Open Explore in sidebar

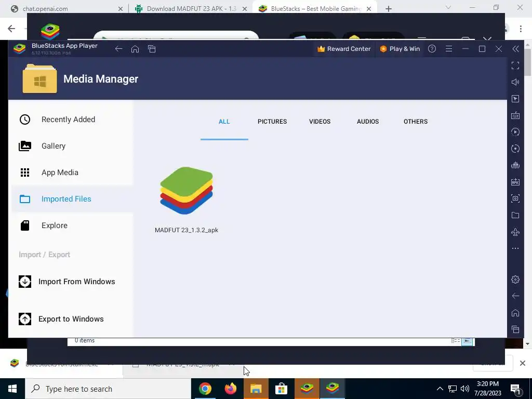(x=72, y=225)
